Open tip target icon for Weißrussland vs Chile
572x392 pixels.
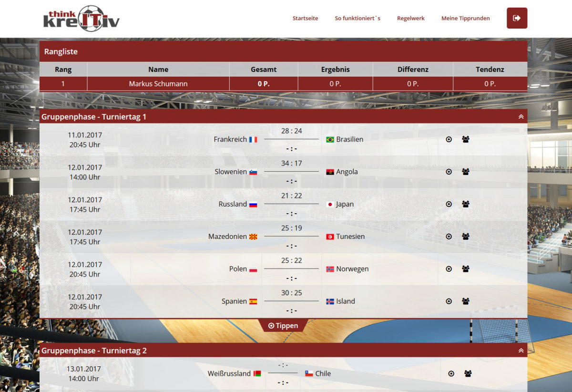pos(451,373)
